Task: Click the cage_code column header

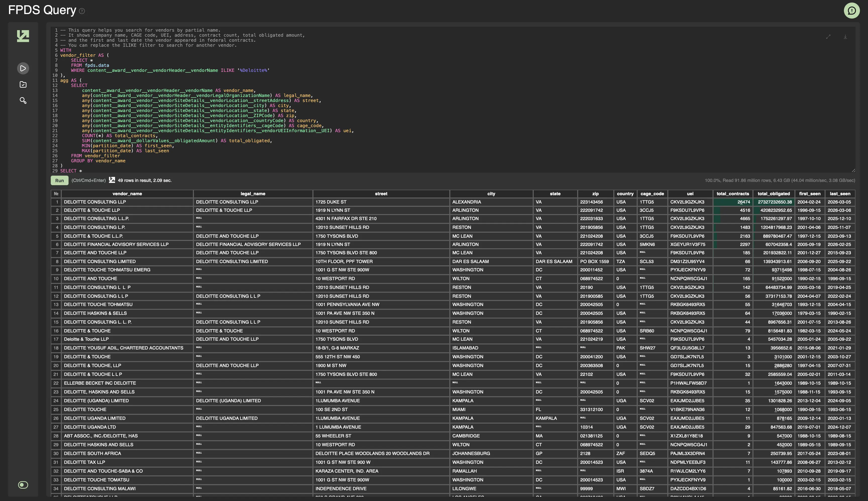Action: tap(652, 194)
